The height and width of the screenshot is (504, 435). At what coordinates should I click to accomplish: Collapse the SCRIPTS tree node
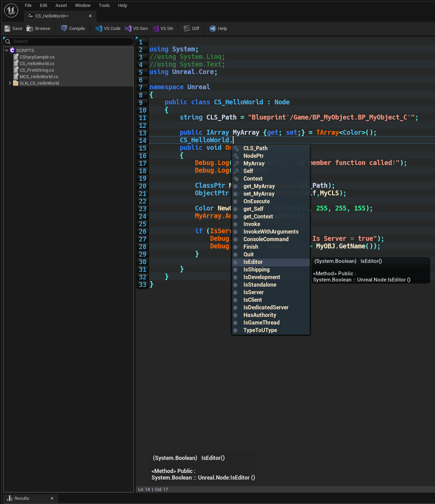point(7,50)
